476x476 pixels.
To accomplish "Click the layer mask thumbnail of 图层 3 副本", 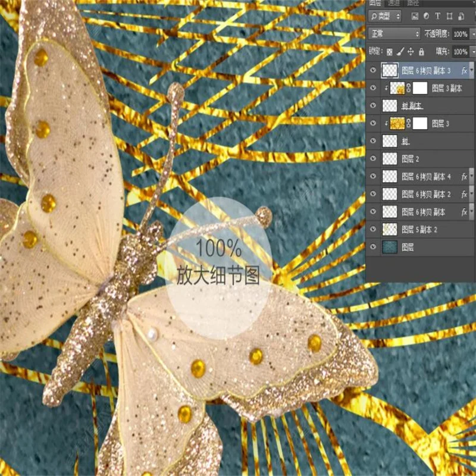I will 420,88.
